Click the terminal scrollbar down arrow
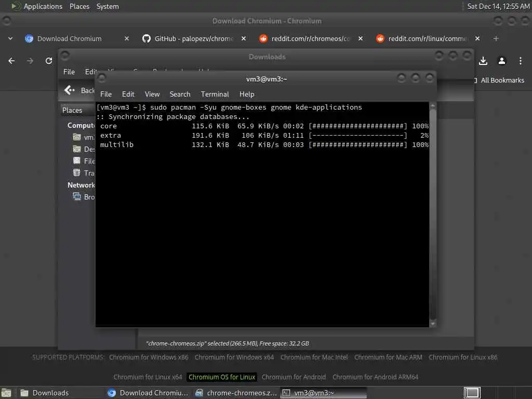 (x=433, y=324)
